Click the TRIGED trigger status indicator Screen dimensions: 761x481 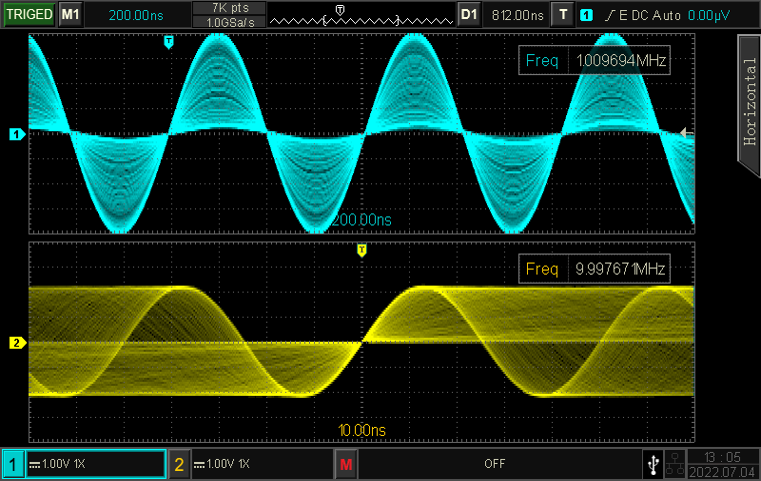(27, 15)
